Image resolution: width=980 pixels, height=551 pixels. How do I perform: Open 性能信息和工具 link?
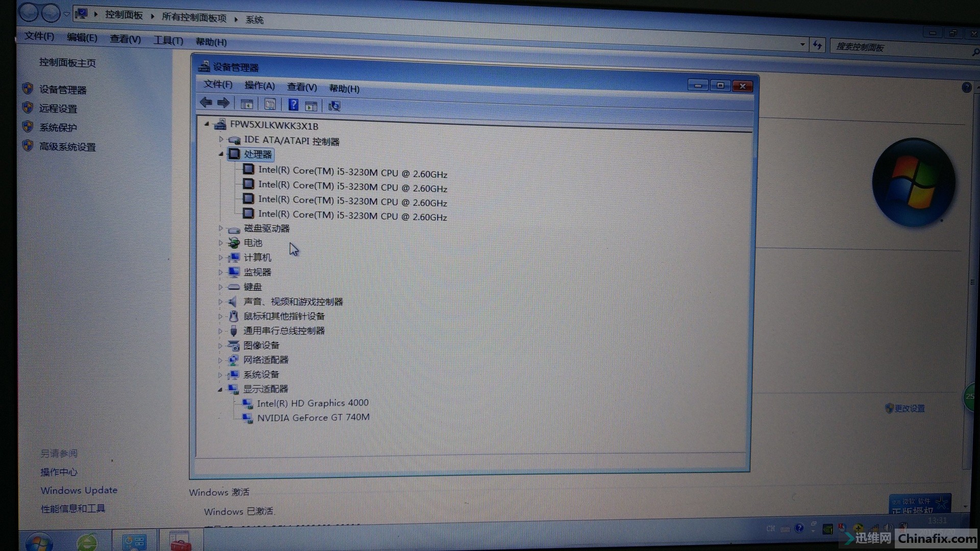tap(73, 509)
